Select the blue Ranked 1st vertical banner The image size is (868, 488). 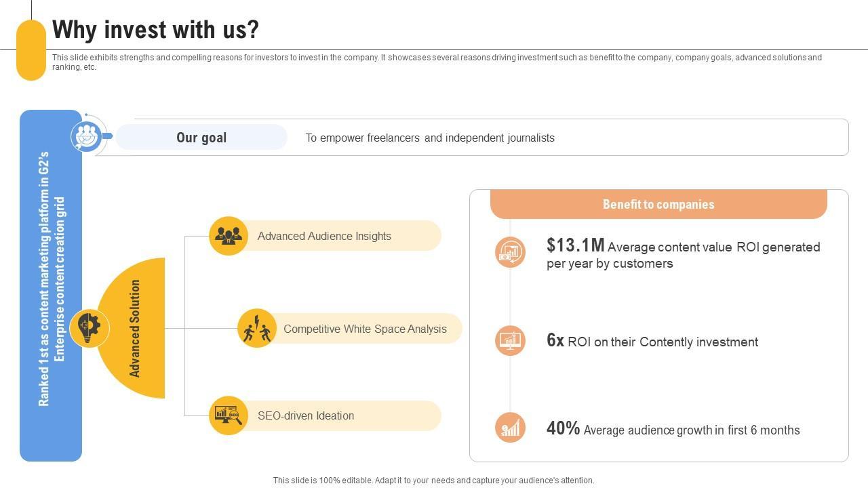point(51,285)
